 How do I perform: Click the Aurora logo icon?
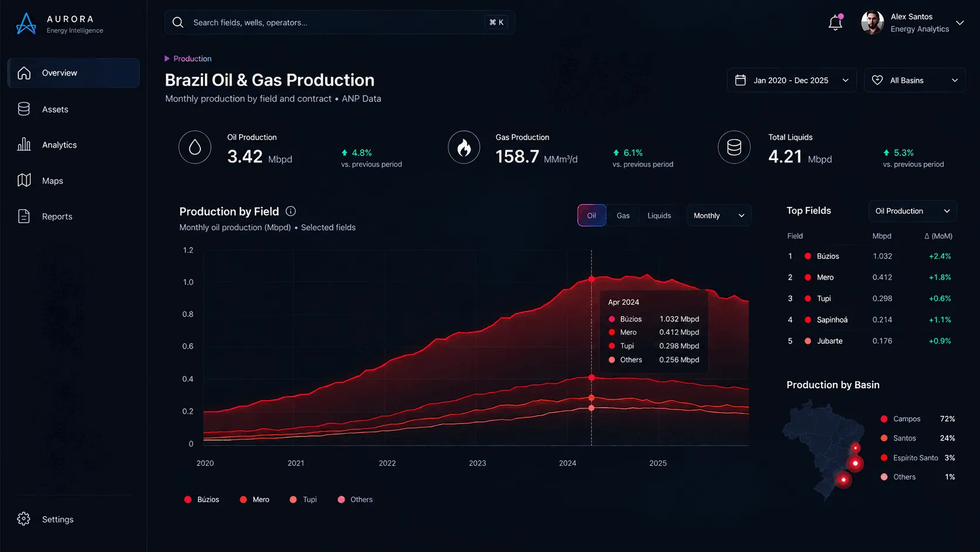point(26,23)
